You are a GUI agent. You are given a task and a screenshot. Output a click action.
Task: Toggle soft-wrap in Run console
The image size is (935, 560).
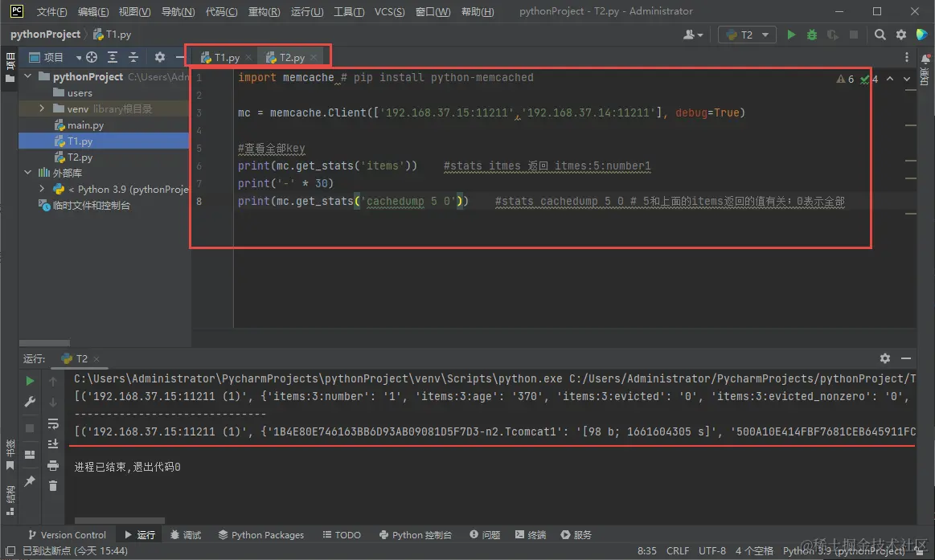[53, 423]
